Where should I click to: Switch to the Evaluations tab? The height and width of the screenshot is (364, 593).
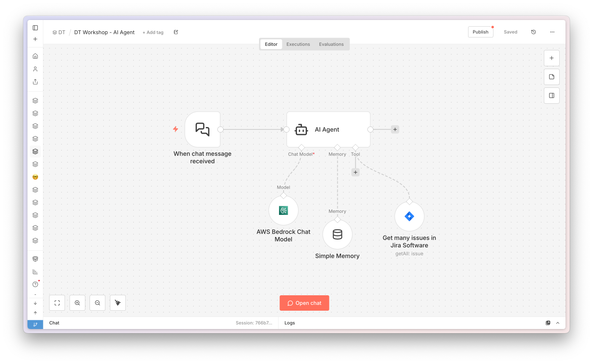(331, 44)
